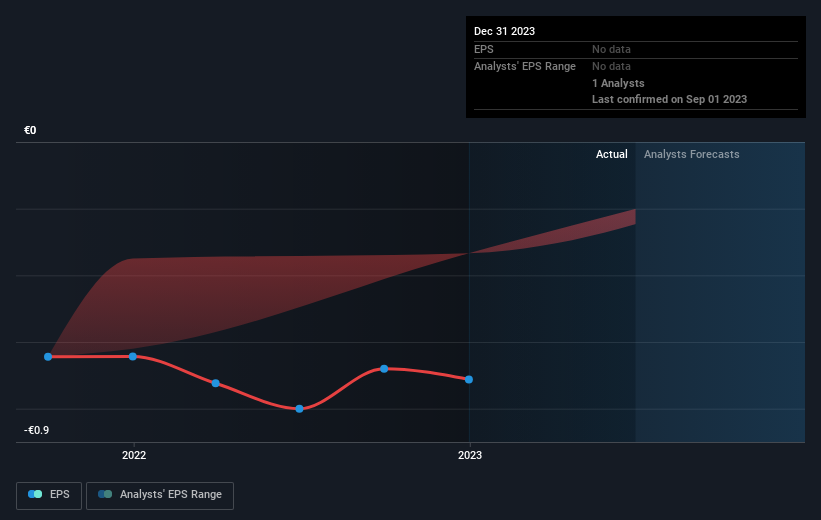This screenshot has width=821, height=520.
Task: Select the EPS data point between 2022 and the lowest point
Action: pos(216,383)
